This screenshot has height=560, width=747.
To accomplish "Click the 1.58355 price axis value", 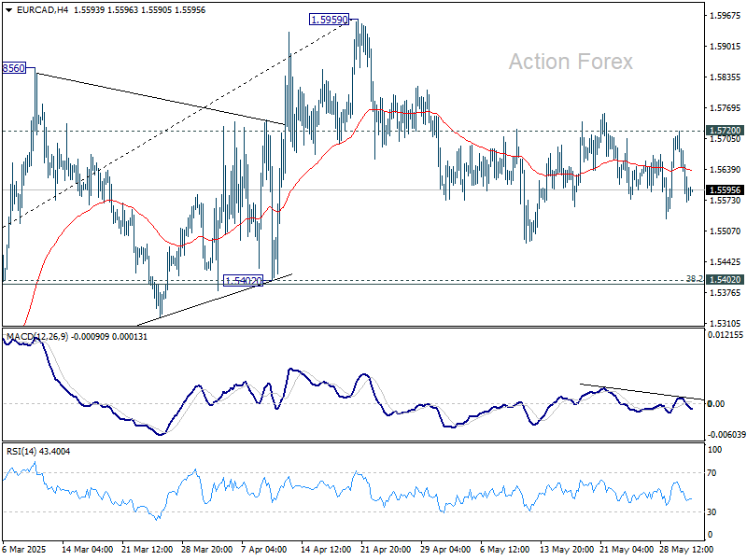I will click(x=726, y=77).
